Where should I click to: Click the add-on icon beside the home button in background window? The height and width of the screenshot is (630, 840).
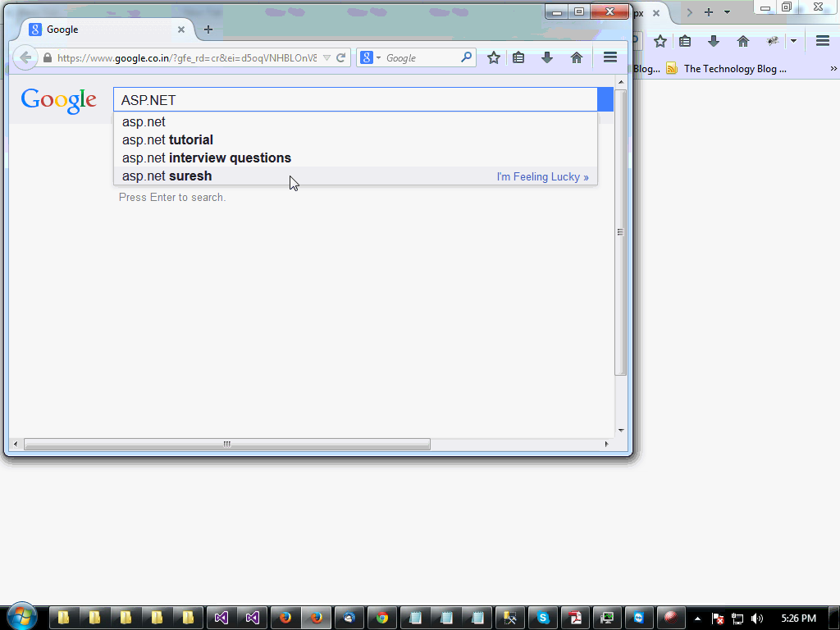click(x=772, y=41)
